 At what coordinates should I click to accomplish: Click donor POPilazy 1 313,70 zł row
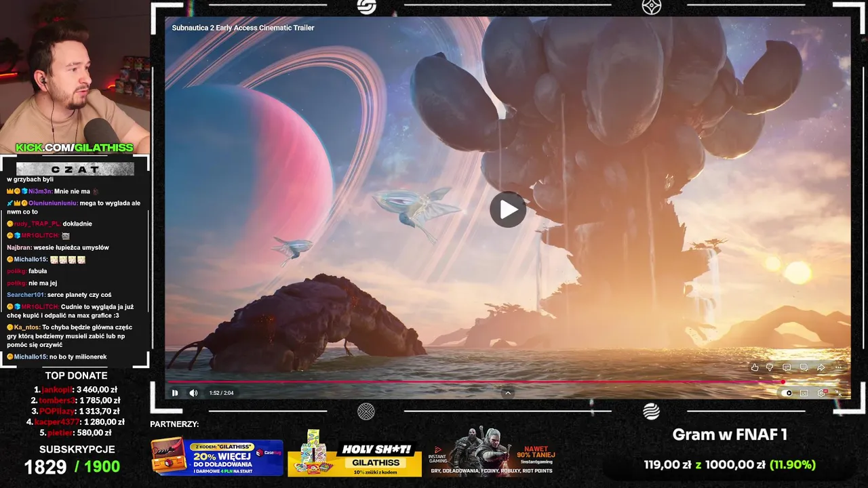75,411
